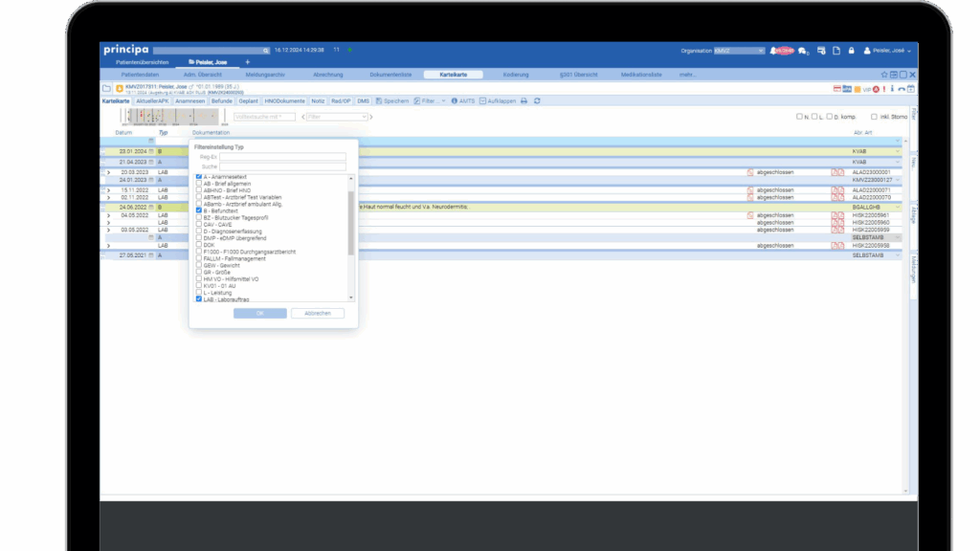This screenshot has width=980, height=551.
Task: Expand the 20.03.2023 LAB row
Action: [x=108, y=172]
